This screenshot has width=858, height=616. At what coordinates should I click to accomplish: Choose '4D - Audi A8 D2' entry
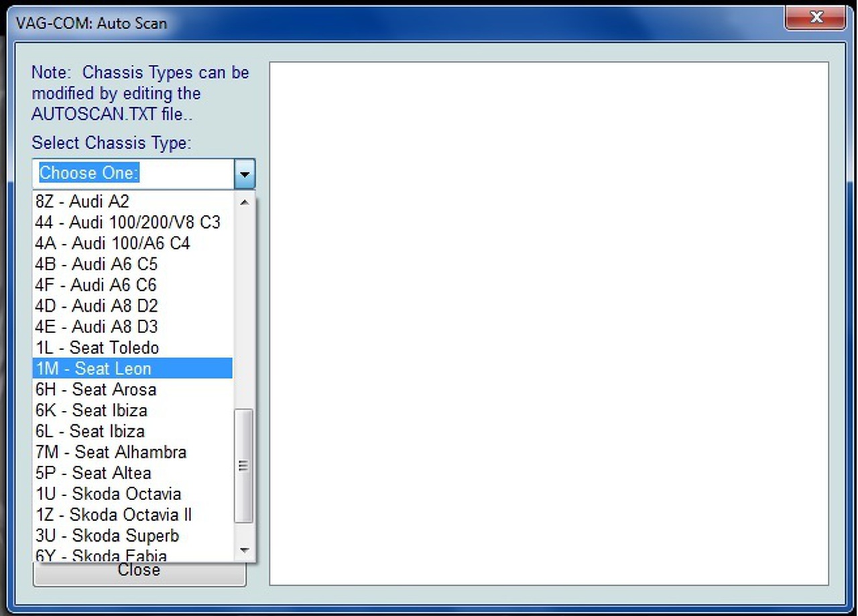[x=133, y=306]
